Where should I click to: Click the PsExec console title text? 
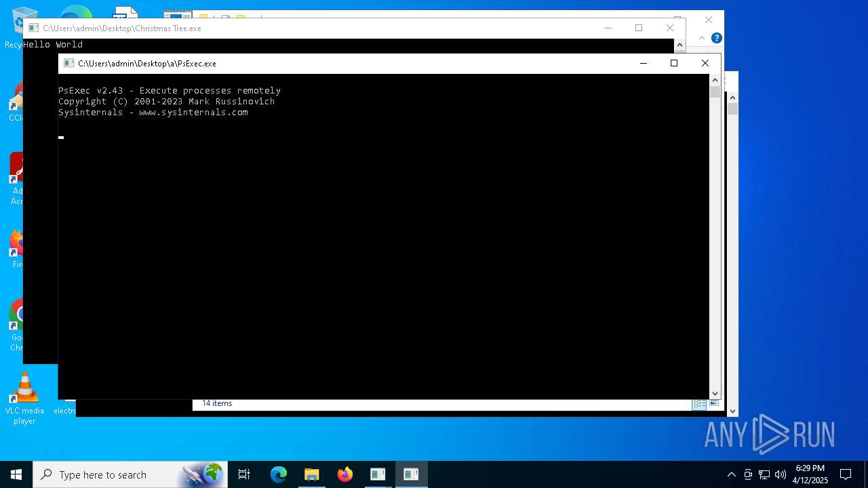click(x=147, y=64)
